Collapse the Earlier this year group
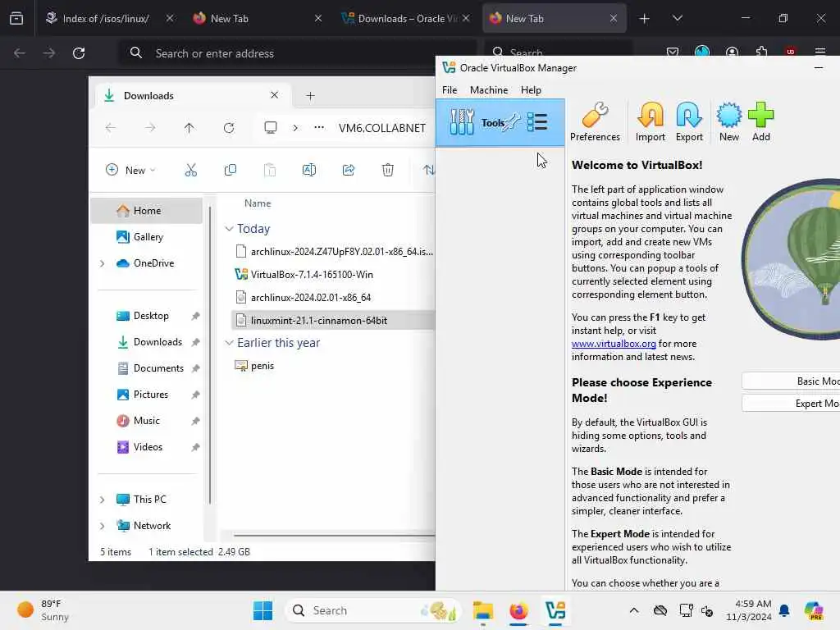This screenshot has height=630, width=840. [x=230, y=342]
